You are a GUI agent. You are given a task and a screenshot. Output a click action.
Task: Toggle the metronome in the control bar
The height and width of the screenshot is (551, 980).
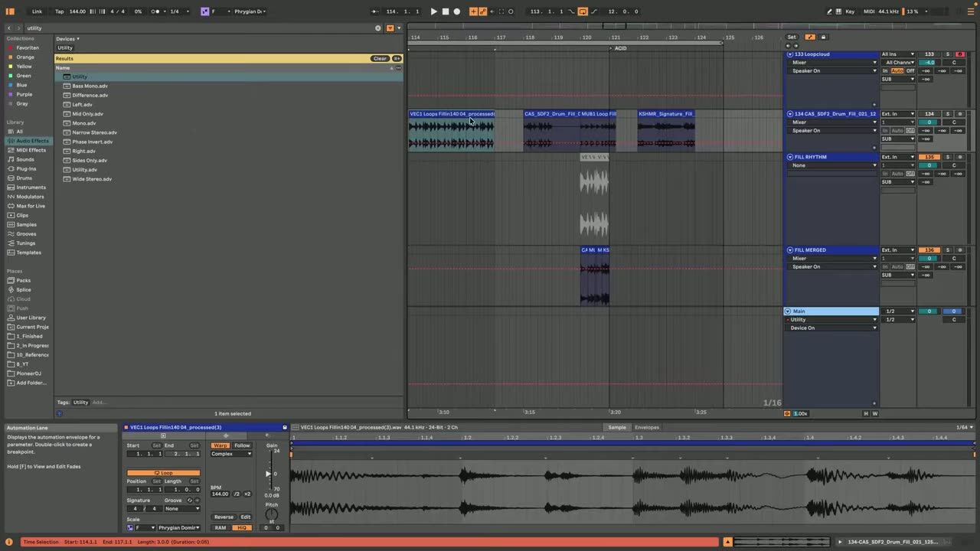click(x=156, y=11)
